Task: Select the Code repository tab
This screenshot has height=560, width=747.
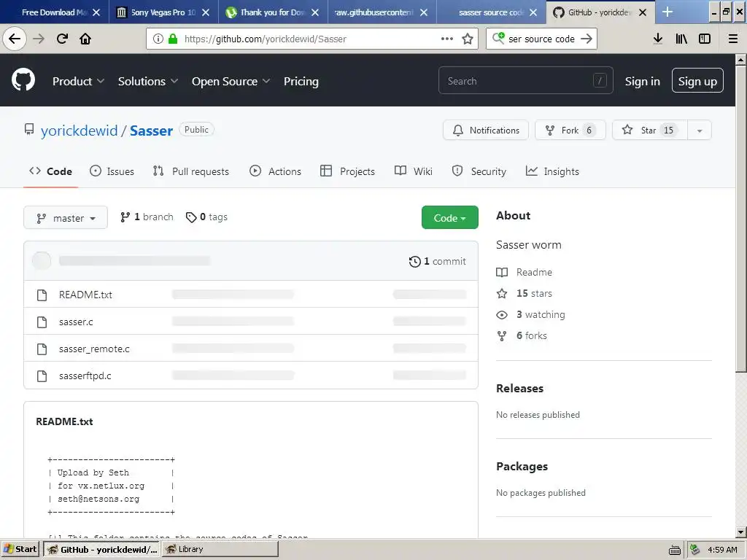Action: 50,171
